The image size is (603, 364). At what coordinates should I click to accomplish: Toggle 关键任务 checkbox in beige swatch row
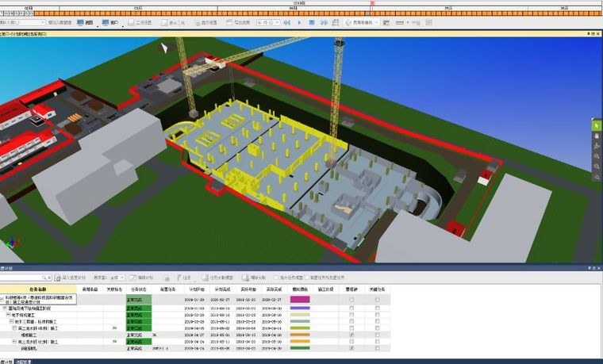(x=377, y=315)
